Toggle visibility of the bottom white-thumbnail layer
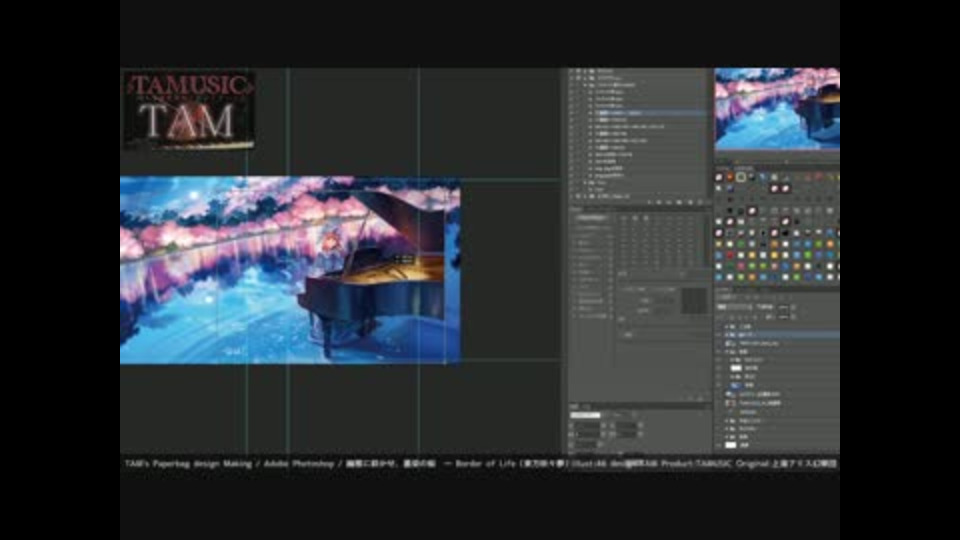This screenshot has width=960, height=540. tap(719, 445)
